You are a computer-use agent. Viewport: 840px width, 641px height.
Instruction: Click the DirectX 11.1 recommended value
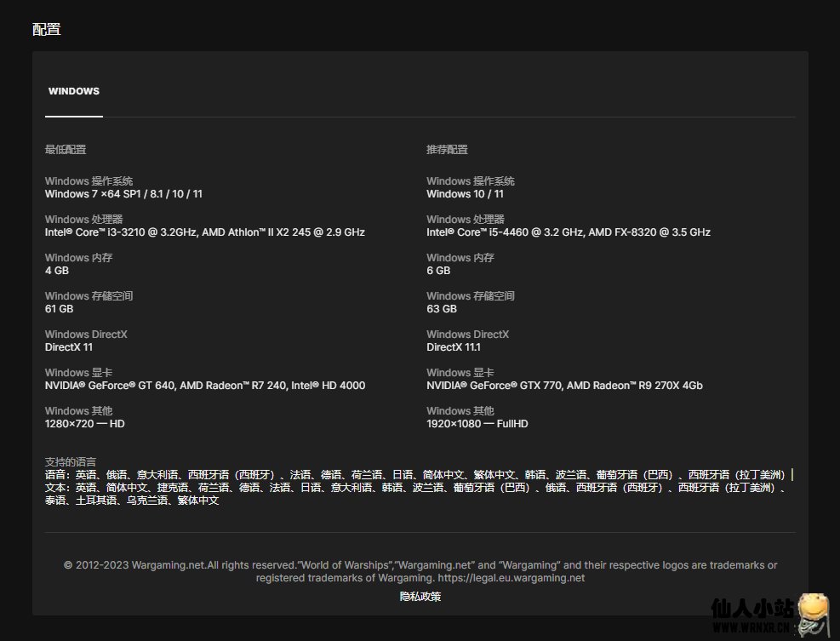[454, 347]
